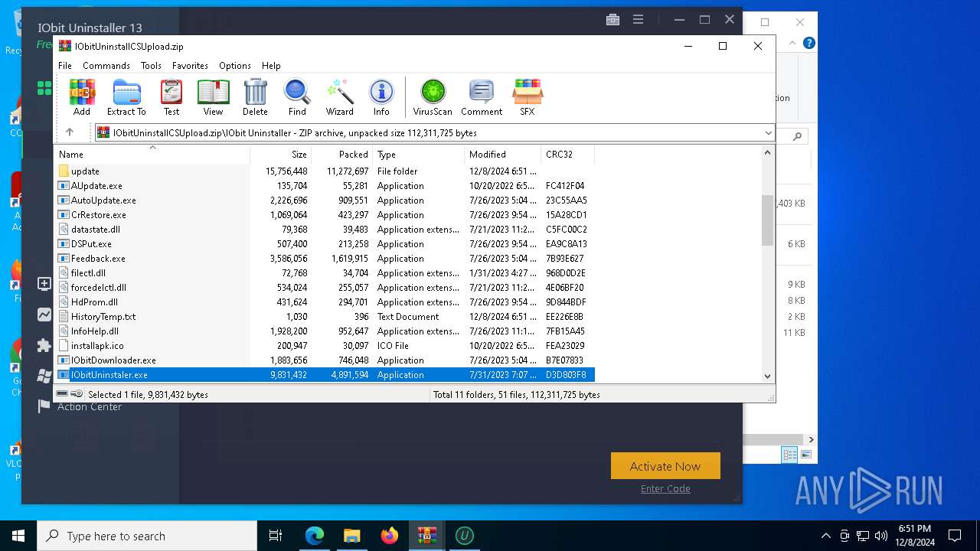Launch the Wizard tool

pos(340,97)
